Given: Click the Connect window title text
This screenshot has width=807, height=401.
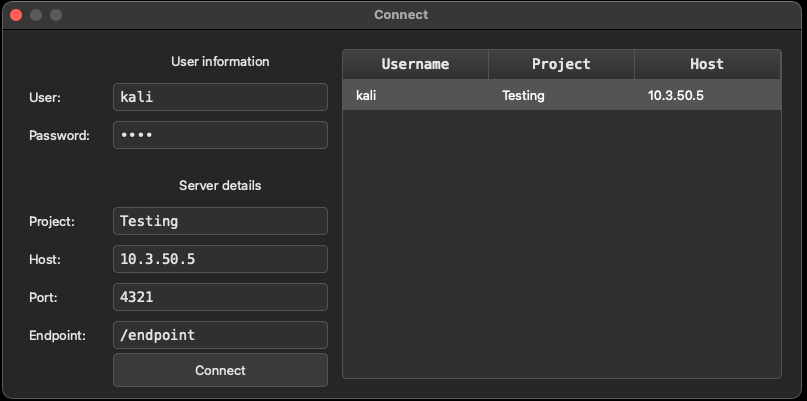Looking at the screenshot, I should click(401, 15).
